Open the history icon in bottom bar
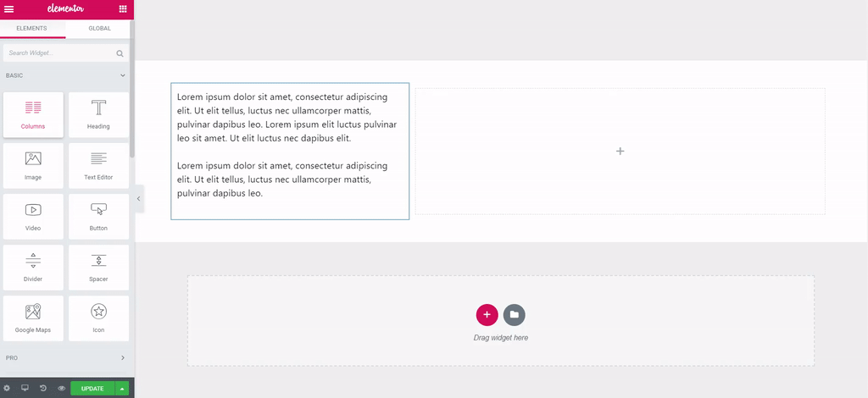Image resolution: width=868 pixels, height=398 pixels. [x=43, y=389]
